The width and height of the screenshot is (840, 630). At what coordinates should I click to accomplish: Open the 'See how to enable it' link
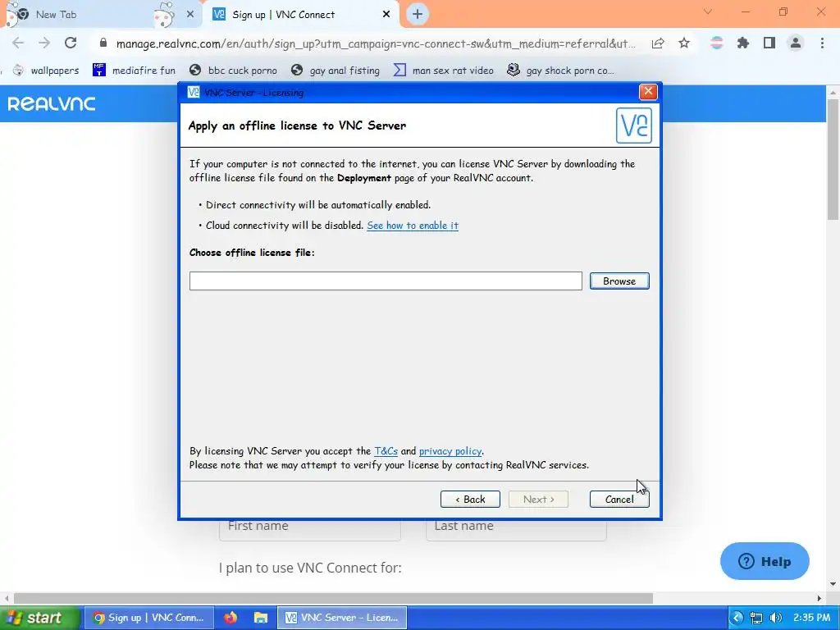[x=413, y=226]
